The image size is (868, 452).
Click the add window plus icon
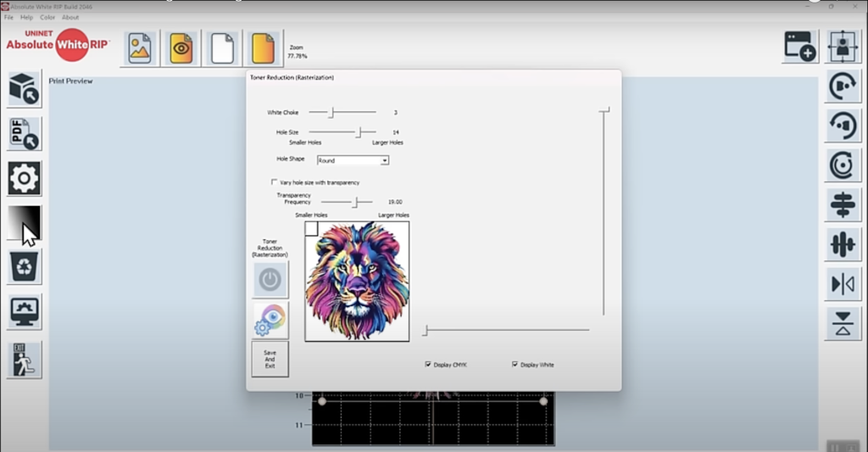[799, 47]
